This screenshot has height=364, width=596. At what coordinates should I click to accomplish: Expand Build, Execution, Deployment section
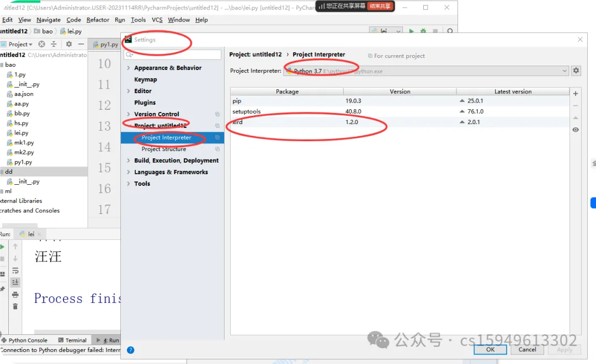(x=129, y=160)
